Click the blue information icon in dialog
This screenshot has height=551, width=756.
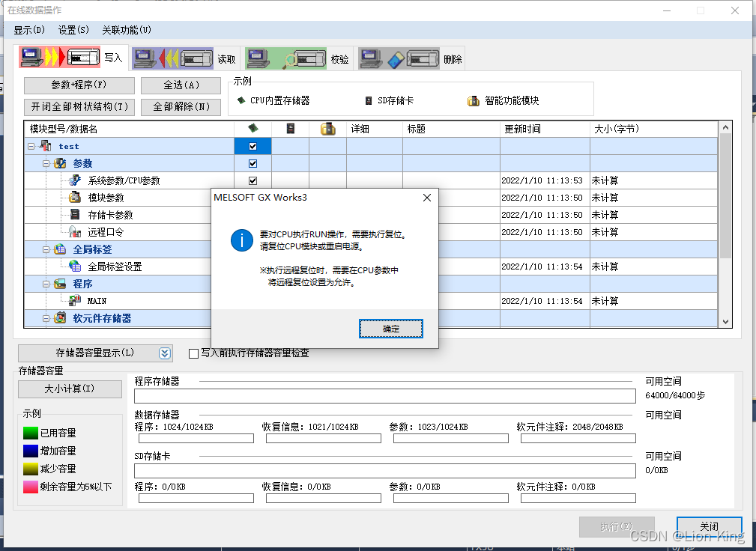point(241,240)
